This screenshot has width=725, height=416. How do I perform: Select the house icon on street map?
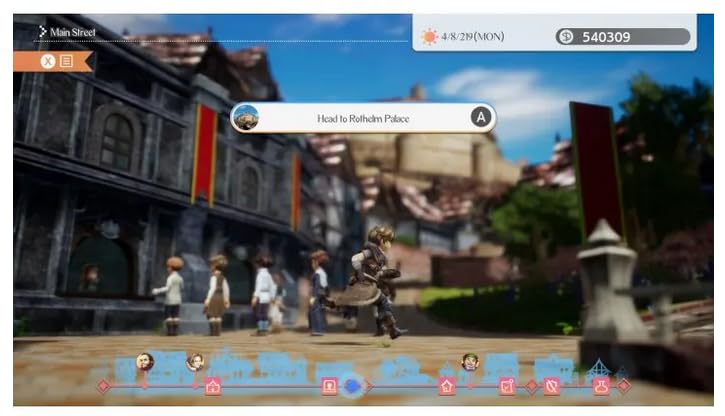(x=447, y=386)
